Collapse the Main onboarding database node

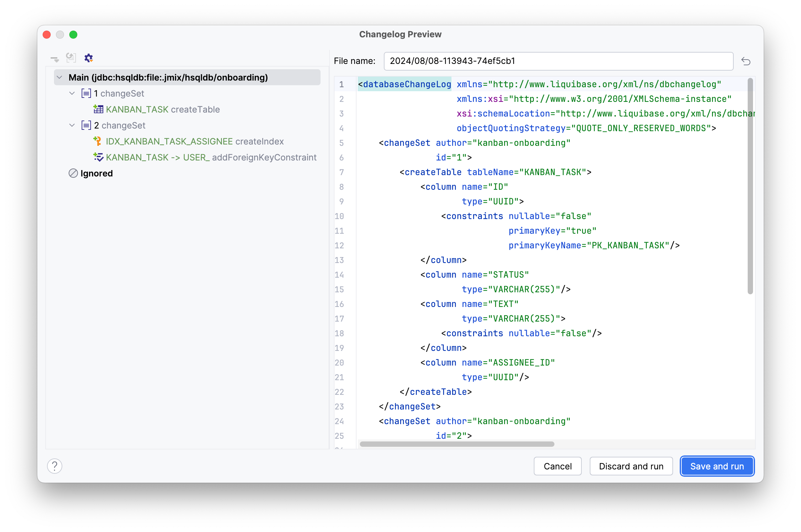pyautogui.click(x=59, y=77)
